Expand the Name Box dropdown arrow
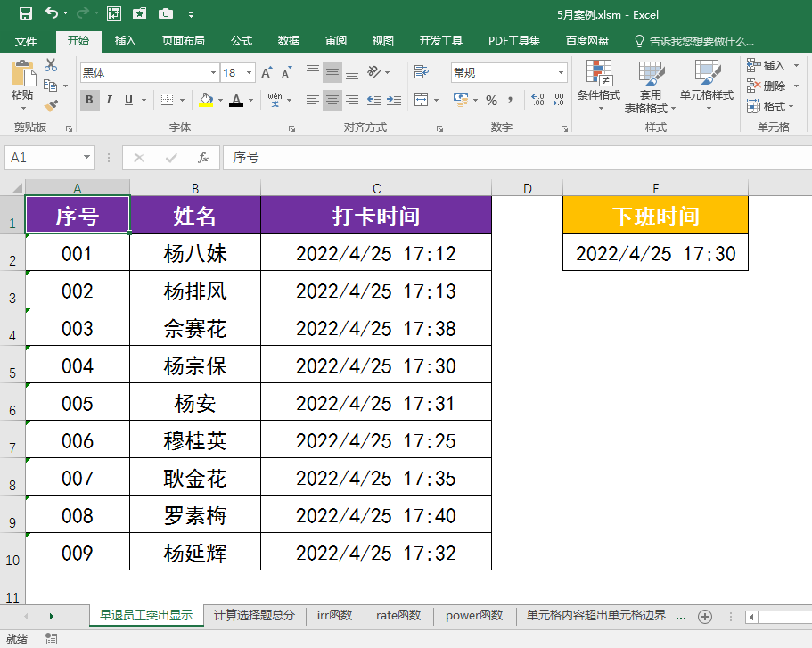The width and height of the screenshot is (812, 648). [86, 157]
